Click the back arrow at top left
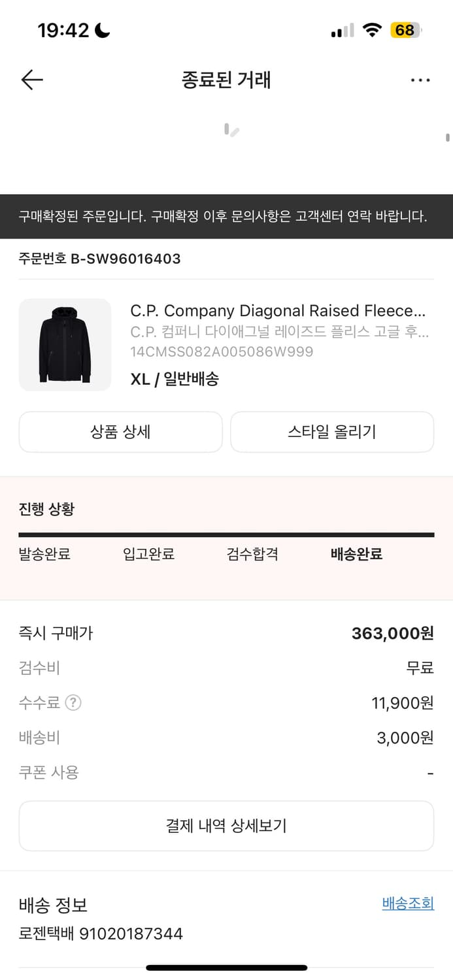This screenshot has height=980, width=453. pyautogui.click(x=30, y=80)
